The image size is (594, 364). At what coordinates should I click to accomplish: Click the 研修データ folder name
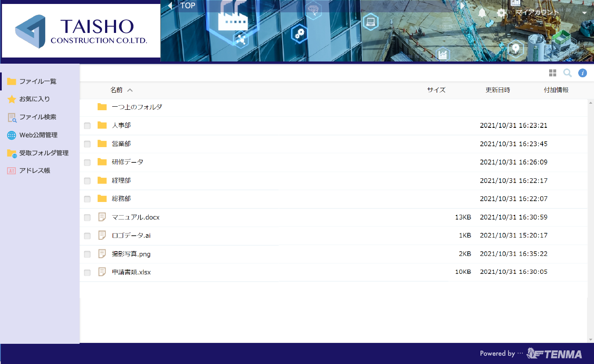tap(128, 162)
